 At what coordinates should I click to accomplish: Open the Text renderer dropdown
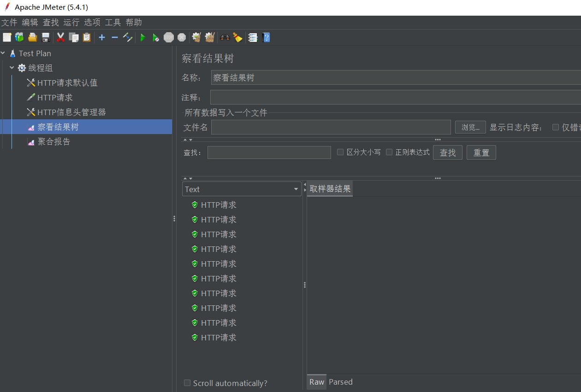click(x=242, y=189)
